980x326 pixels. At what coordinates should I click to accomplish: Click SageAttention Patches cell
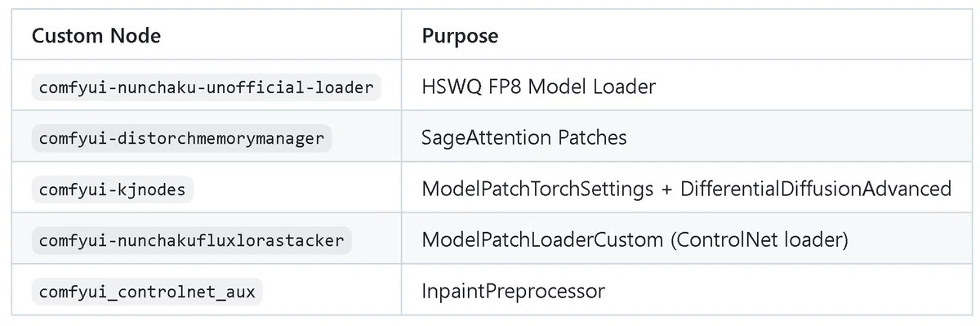[x=524, y=138]
